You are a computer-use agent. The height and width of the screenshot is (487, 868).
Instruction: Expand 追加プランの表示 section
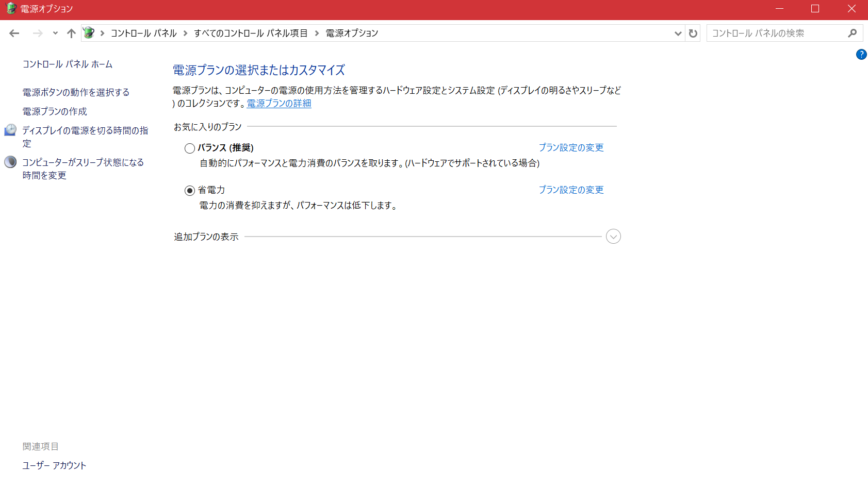click(x=613, y=237)
